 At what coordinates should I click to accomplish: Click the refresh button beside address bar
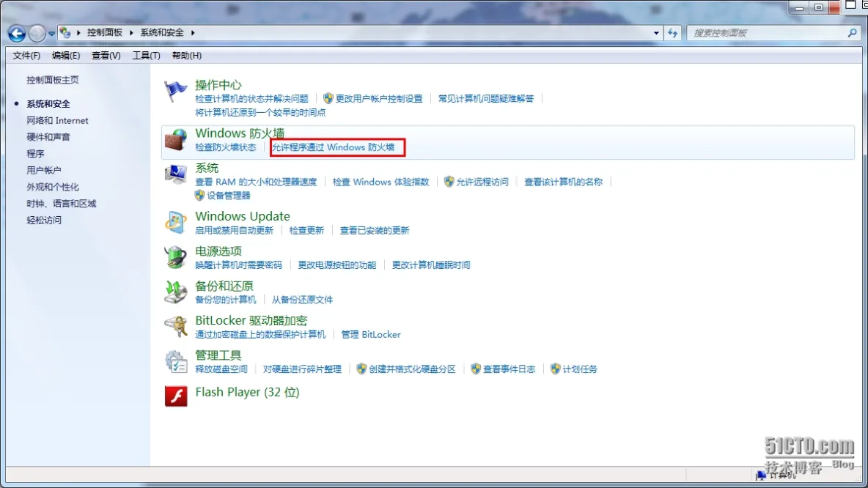pos(672,33)
